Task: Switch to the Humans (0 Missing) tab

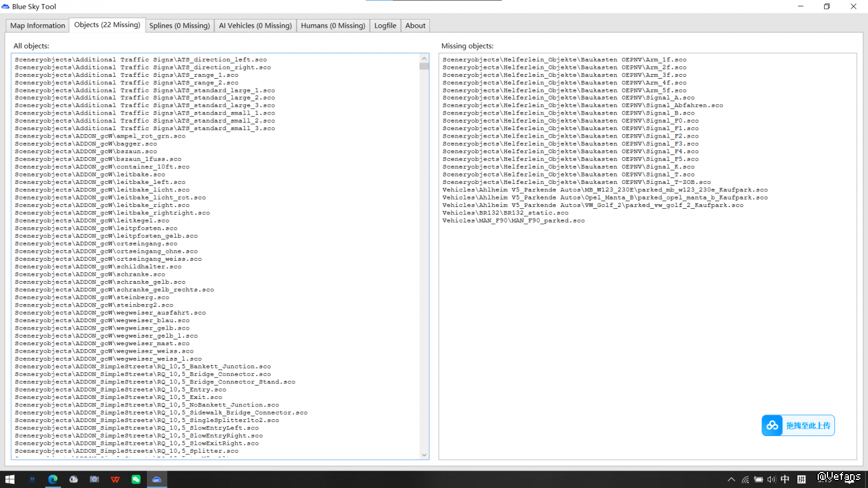Action: (333, 25)
